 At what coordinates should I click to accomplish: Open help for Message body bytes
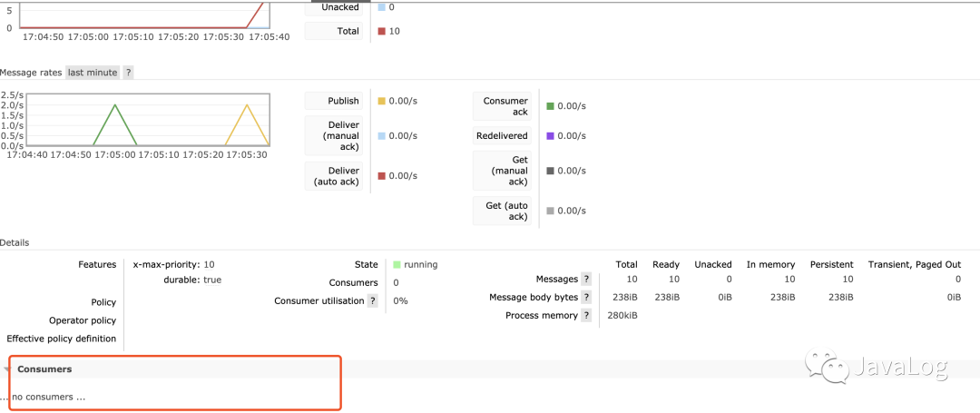click(586, 298)
